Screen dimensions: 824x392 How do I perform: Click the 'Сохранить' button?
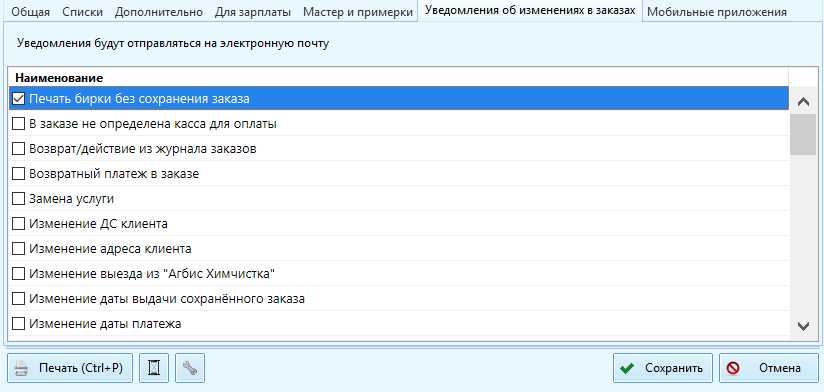663,368
